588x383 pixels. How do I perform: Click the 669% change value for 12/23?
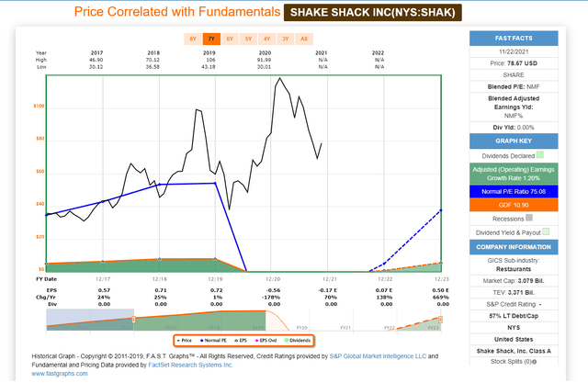pos(442,298)
